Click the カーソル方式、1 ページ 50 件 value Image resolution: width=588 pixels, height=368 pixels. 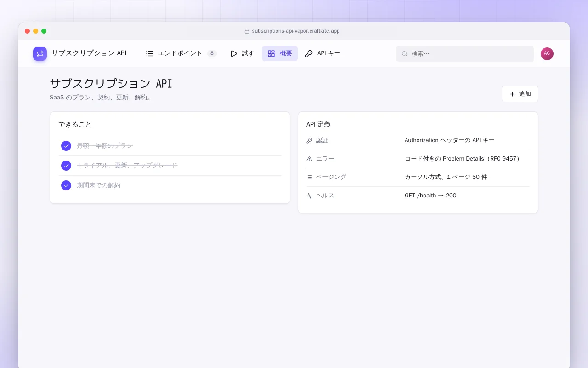click(x=446, y=177)
